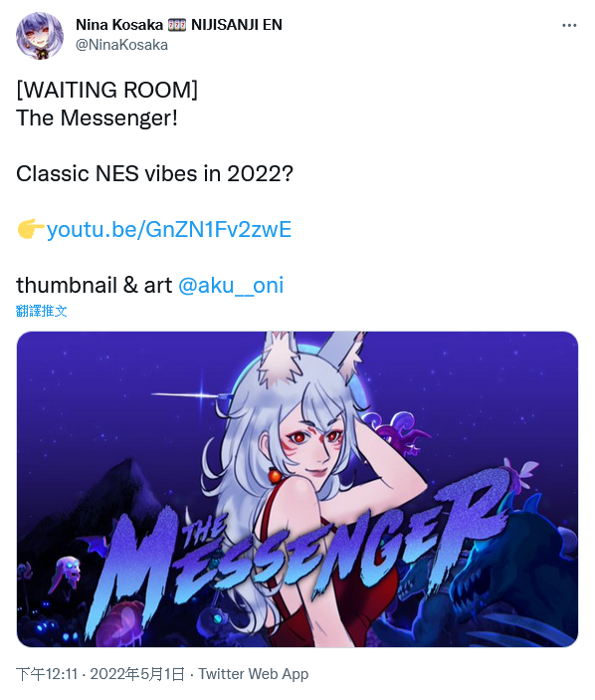Click the 2022年5月1日 date text
The height and width of the screenshot is (700, 595).
pos(137,674)
